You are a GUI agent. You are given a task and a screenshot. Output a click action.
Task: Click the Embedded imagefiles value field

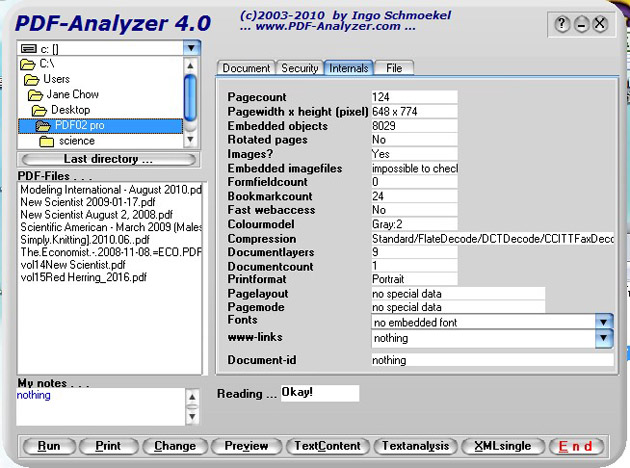pyautogui.click(x=414, y=168)
